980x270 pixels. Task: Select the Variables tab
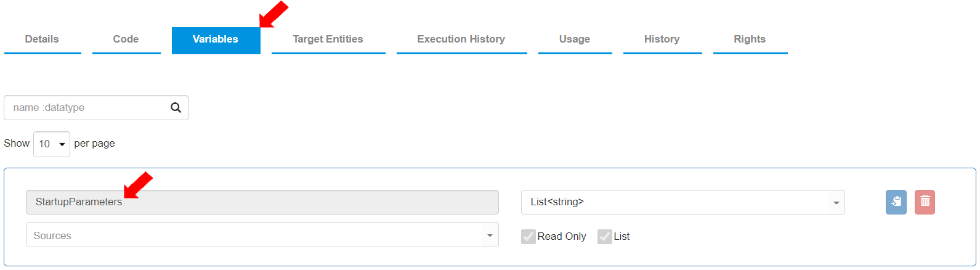[x=216, y=39]
